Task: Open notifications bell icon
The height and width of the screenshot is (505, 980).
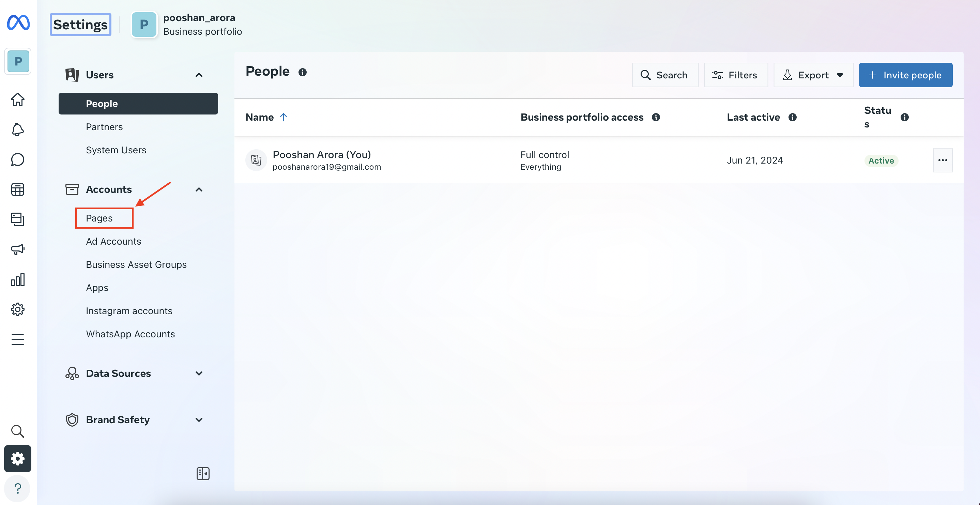Action: coord(17,129)
